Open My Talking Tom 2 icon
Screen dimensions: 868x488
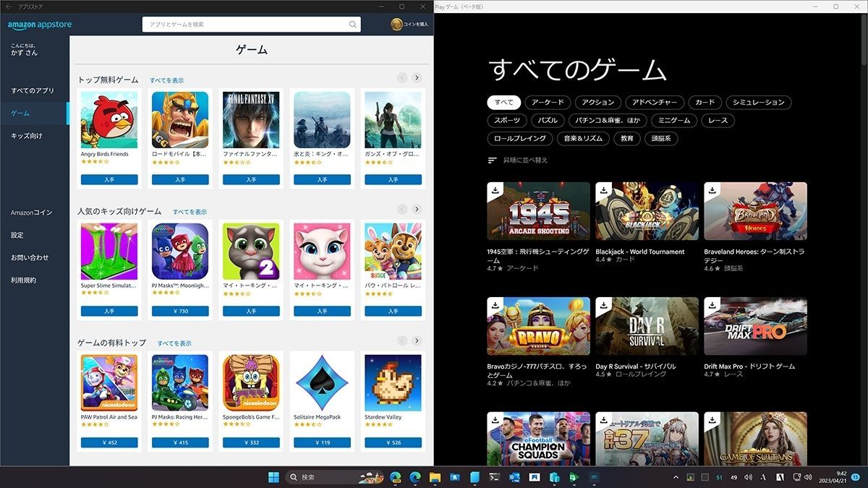click(251, 252)
